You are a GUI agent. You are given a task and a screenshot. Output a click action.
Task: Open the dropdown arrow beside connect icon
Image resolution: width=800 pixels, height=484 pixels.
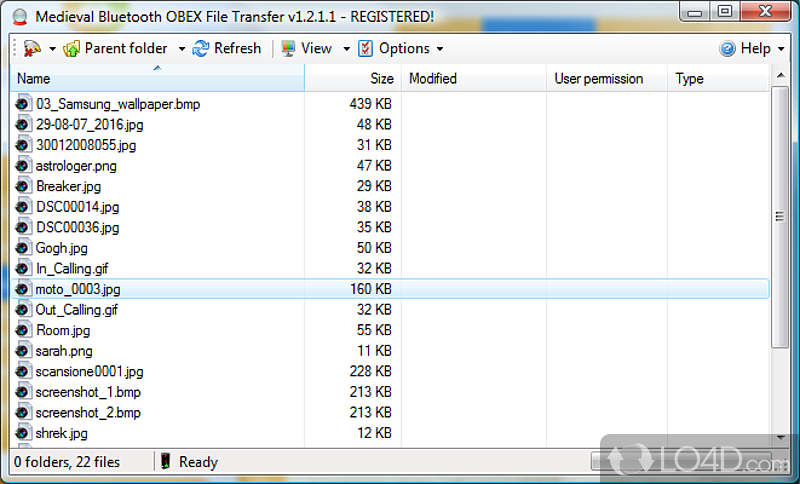(52, 49)
